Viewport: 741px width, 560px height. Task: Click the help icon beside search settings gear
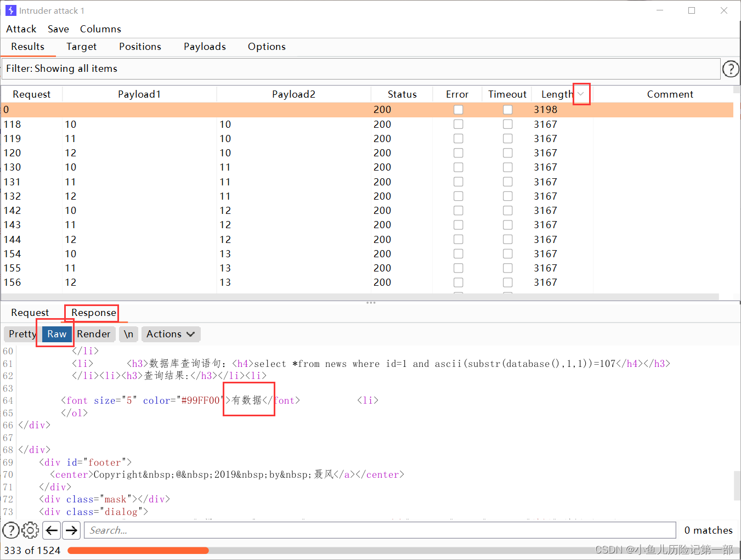point(11,530)
